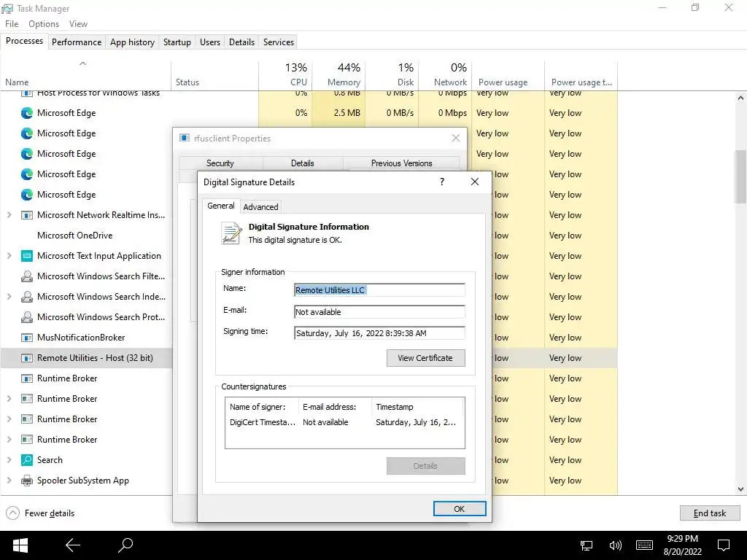Collapse the Name column sort chevron

click(82, 63)
